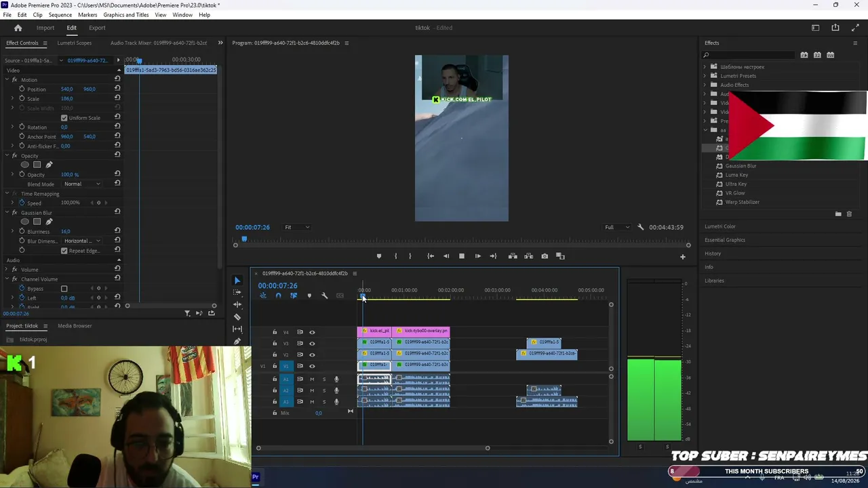Image resolution: width=868 pixels, height=488 pixels.
Task: Open Program monitor Comparison View
Action: coord(560,256)
